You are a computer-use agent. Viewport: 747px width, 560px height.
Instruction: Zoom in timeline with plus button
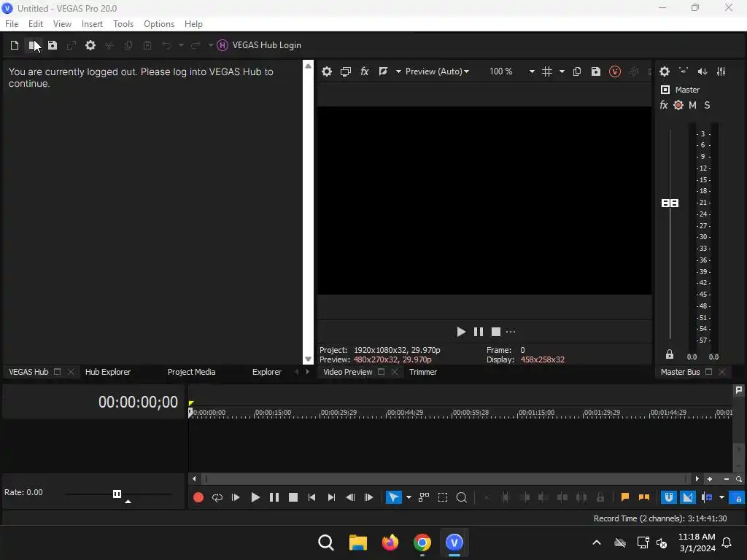pyautogui.click(x=710, y=479)
